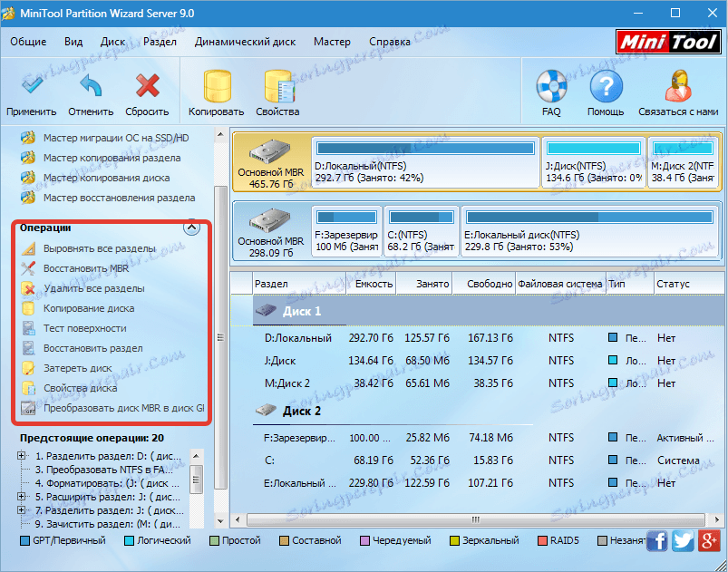Click the Отменить undo arrow icon
The width and height of the screenshot is (728, 572).
coord(91,85)
